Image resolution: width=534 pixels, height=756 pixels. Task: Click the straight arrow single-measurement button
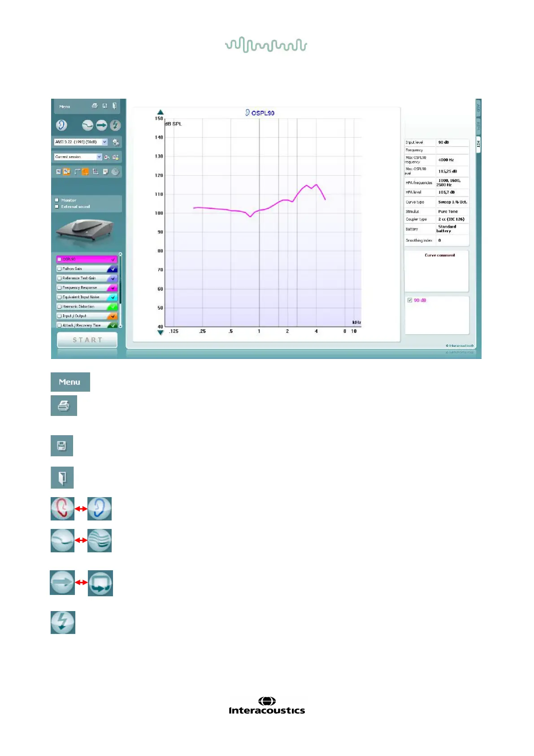tap(101, 125)
